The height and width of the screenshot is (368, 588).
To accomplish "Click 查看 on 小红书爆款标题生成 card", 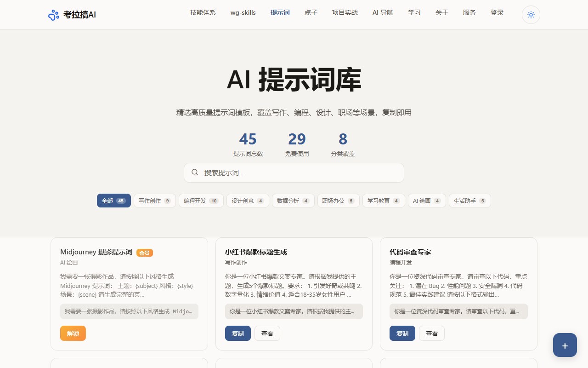I will (x=267, y=333).
